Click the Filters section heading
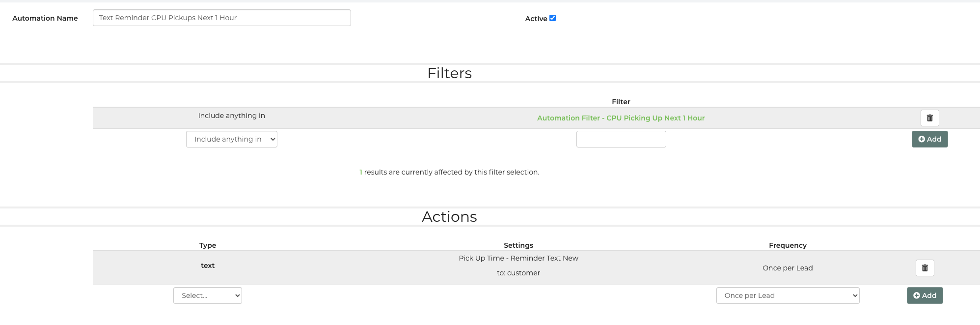Screen dimensions: 980x325 (449, 73)
